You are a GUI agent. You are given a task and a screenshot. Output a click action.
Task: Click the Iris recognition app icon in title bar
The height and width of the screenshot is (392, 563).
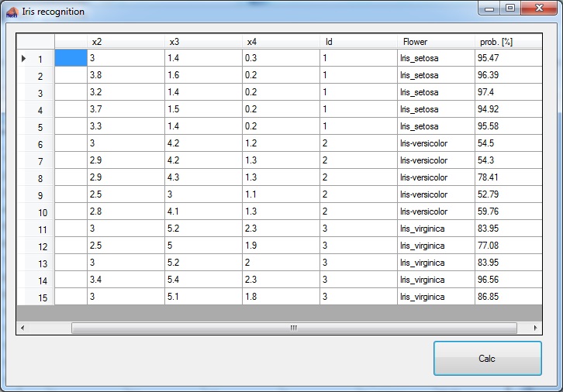pyautogui.click(x=12, y=12)
